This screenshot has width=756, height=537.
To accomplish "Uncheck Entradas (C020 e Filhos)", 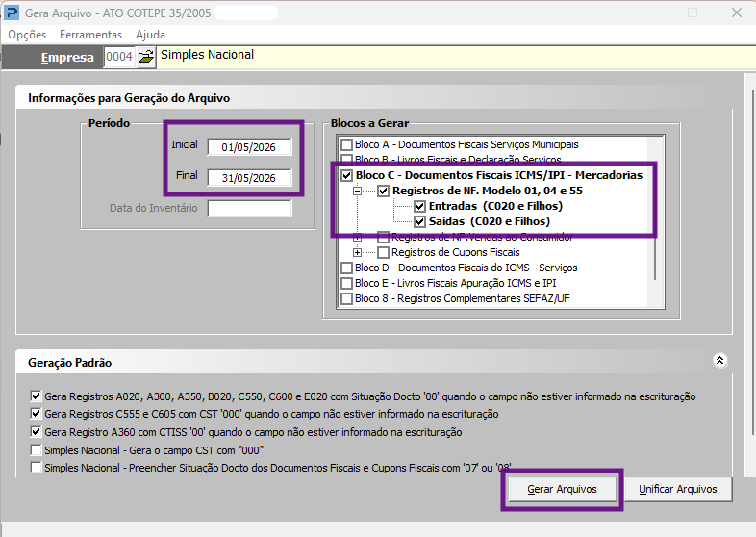I will click(420, 206).
